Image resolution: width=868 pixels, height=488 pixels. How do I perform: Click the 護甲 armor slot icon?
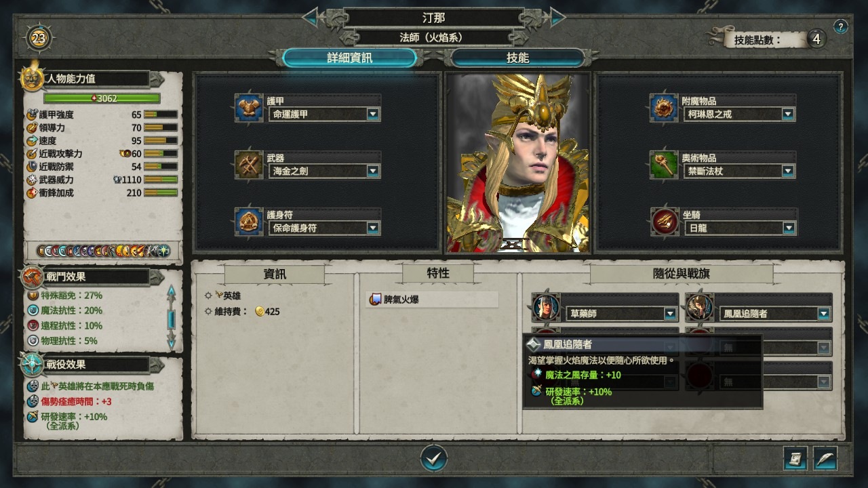249,108
